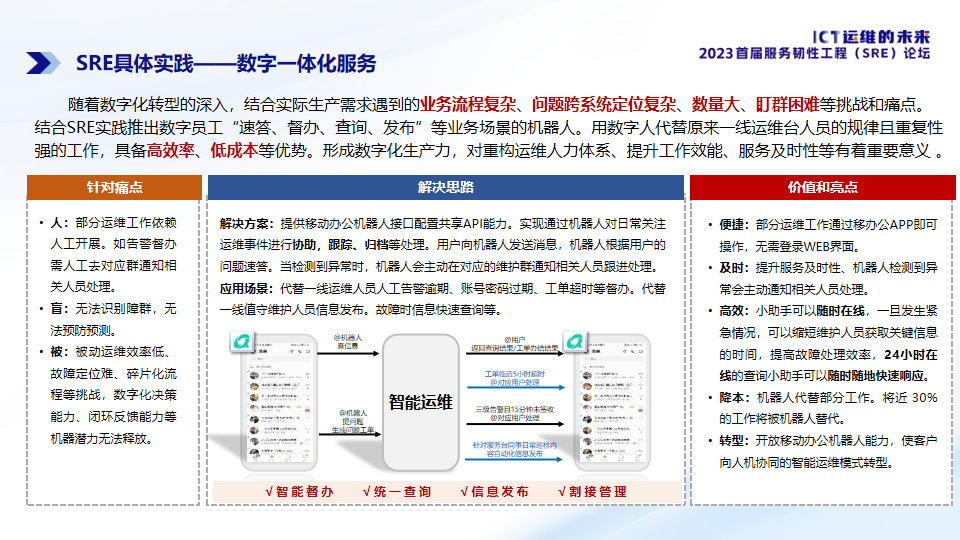Click the 盲: bullet in pain points

[60, 309]
